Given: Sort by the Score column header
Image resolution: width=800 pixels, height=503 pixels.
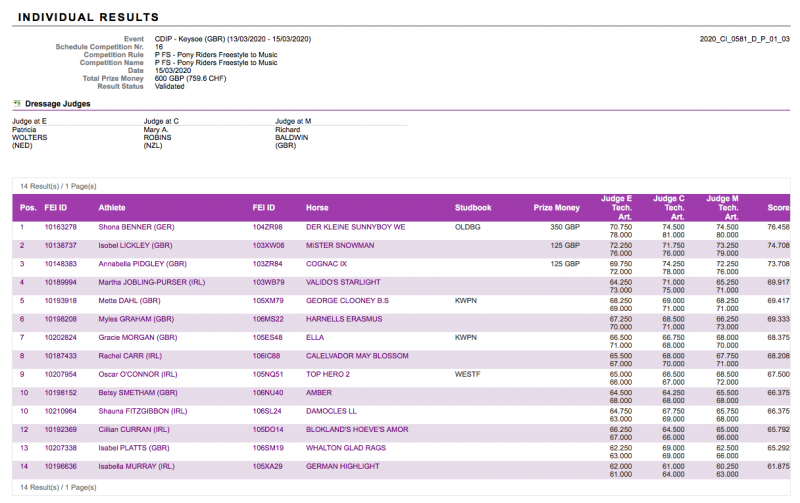Looking at the screenshot, I should pos(778,208).
